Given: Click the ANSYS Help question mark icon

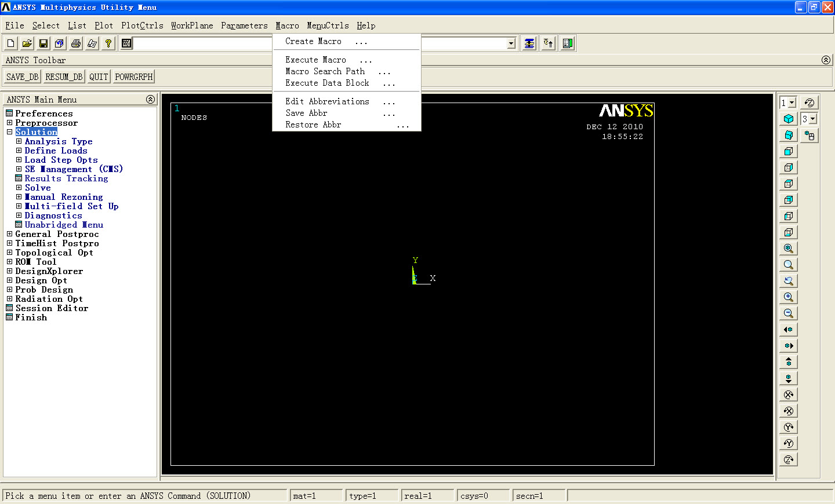Looking at the screenshot, I should point(108,43).
